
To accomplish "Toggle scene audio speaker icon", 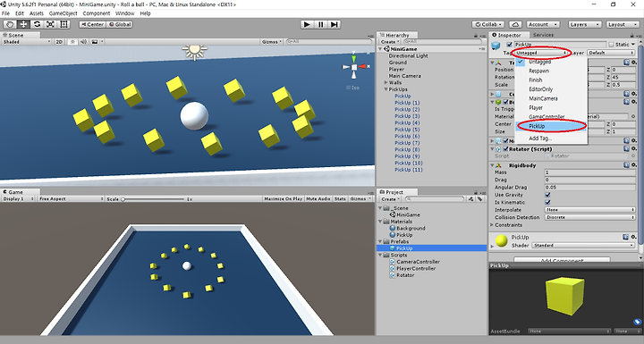I will tap(83, 41).
